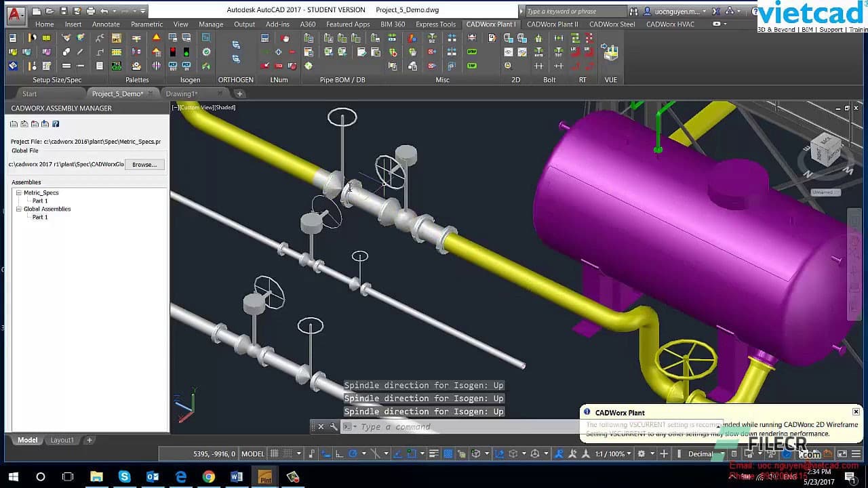Click the Browse button for global file

144,164
